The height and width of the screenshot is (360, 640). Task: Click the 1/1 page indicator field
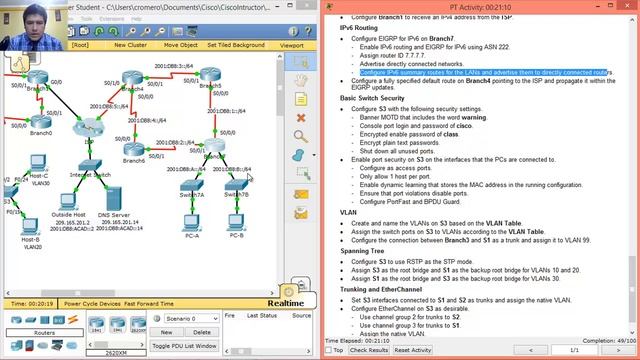[x=574, y=350]
